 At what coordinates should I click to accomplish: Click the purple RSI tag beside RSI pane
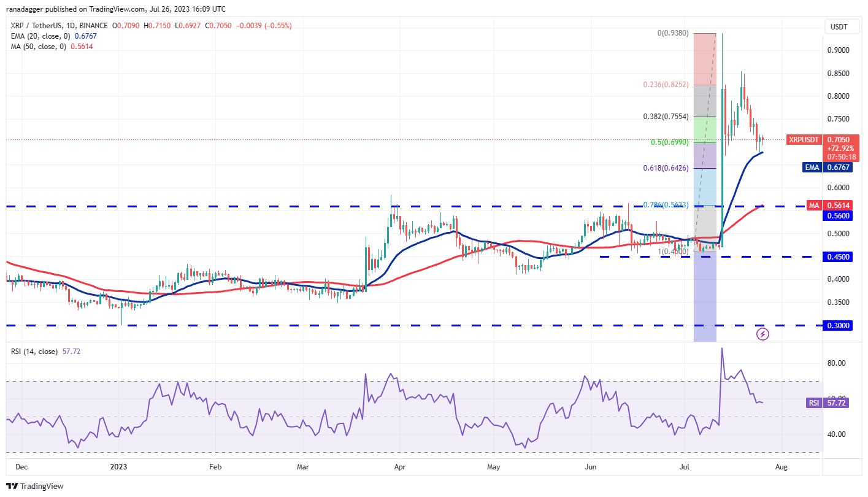[x=813, y=403]
